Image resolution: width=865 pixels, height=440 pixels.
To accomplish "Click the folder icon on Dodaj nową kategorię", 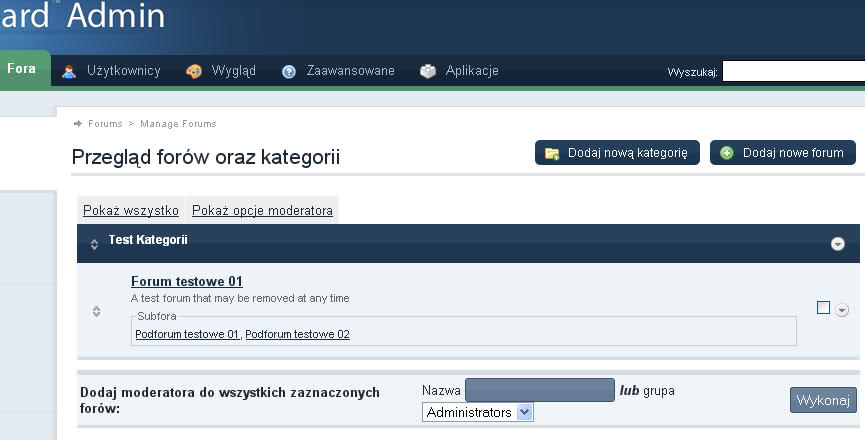I will click(x=552, y=153).
